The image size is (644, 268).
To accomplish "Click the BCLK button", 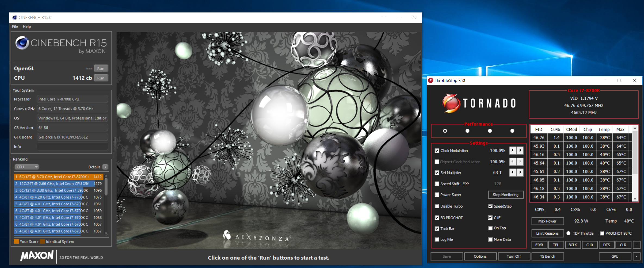I will pos(573,245).
